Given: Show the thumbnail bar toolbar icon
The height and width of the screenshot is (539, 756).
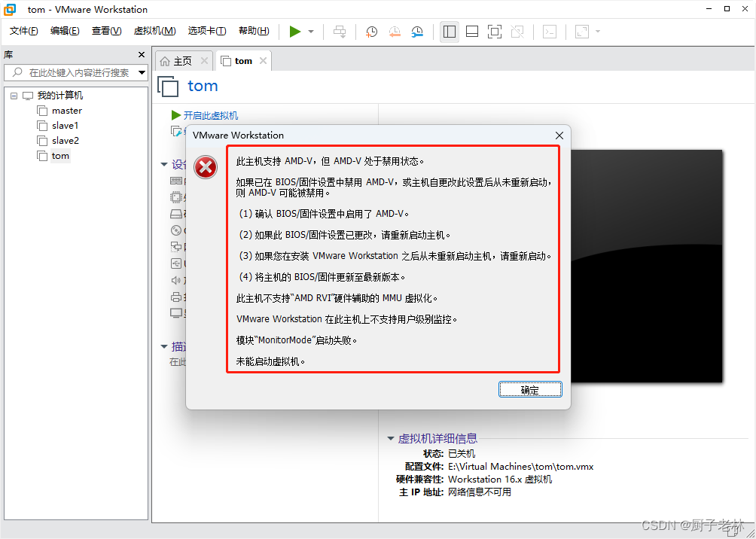Looking at the screenshot, I should [x=471, y=32].
